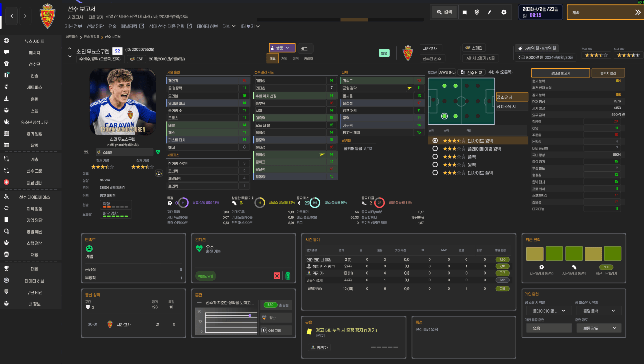Open the 뉴스 사이트 globe icon in sidebar
The width and height of the screenshot is (644, 364).
pyautogui.click(x=6, y=41)
